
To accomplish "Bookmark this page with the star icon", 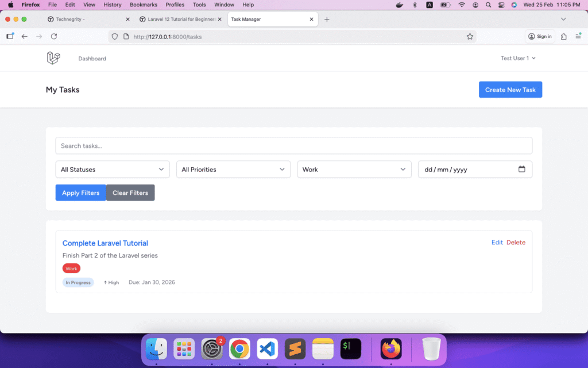I will pyautogui.click(x=470, y=36).
